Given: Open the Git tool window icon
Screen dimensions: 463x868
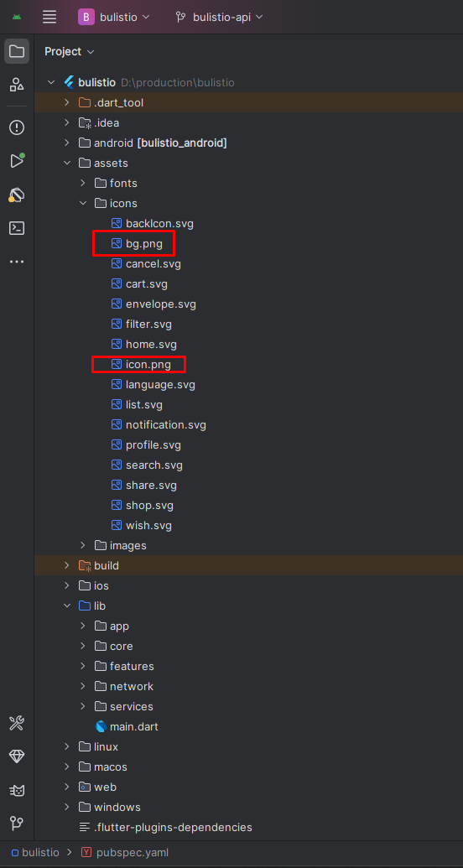Looking at the screenshot, I should (x=17, y=824).
